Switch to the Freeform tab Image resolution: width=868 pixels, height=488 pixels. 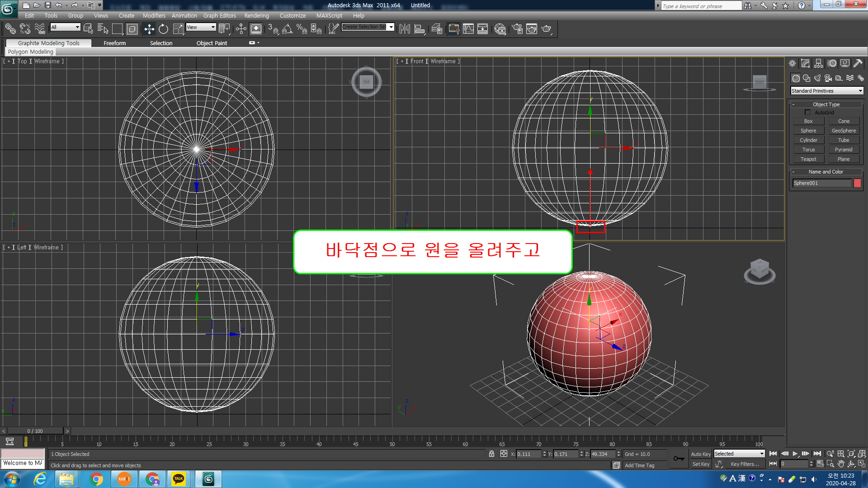click(114, 43)
